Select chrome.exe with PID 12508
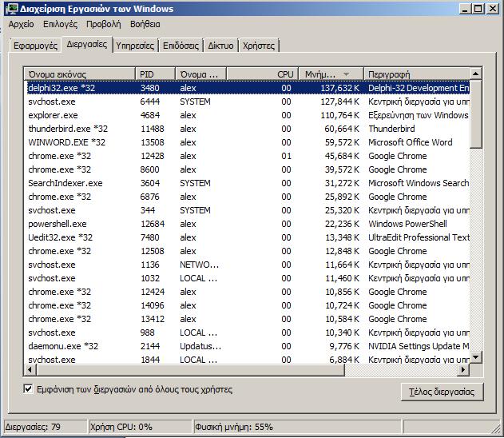This screenshot has width=504, height=438. click(248, 251)
